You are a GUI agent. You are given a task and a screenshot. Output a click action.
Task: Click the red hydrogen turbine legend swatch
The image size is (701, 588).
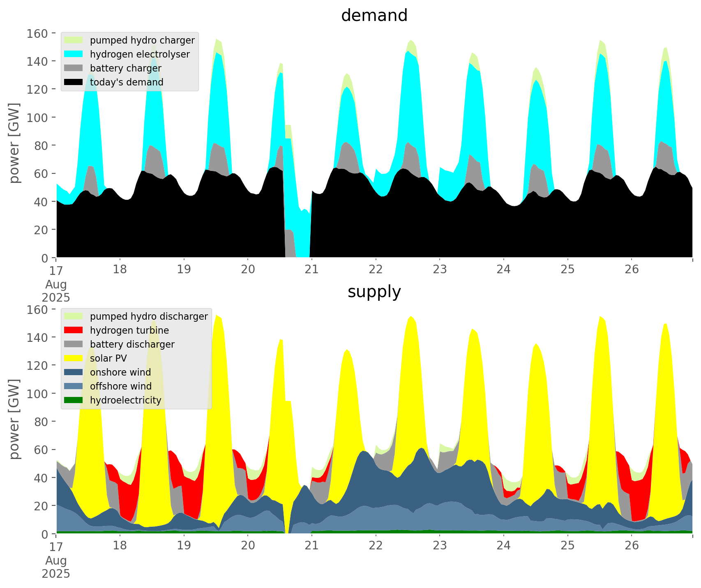pyautogui.click(x=74, y=330)
